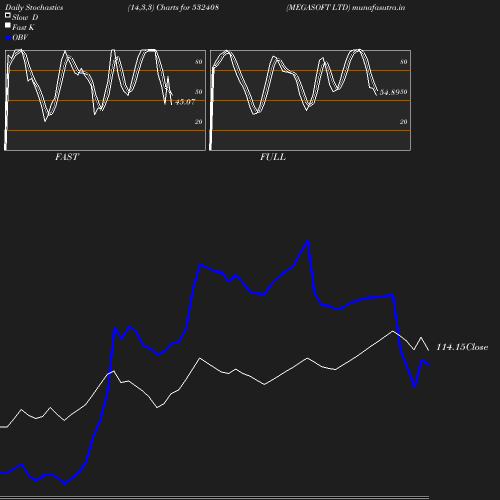500x500 pixels.
Task: Click the (MEGASOFT LTD) company name text
Action: [318, 7]
